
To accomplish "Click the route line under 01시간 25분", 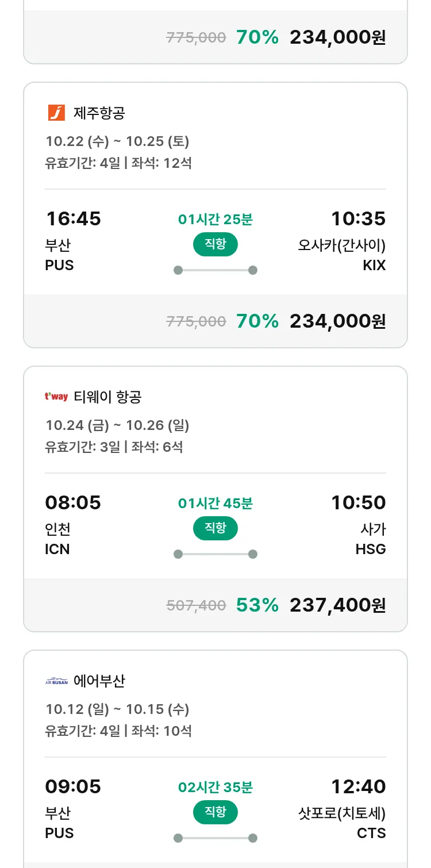I will click(215, 270).
